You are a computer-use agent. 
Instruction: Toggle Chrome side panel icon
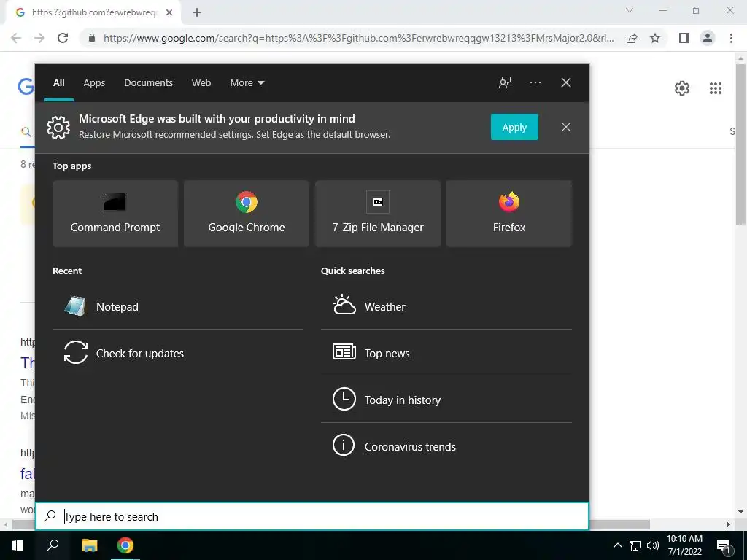point(684,38)
